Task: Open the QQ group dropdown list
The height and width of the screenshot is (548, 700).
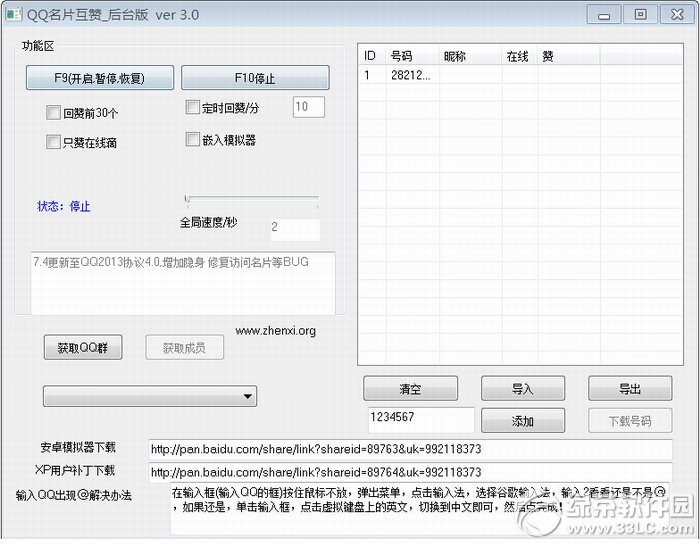Action: (x=150, y=396)
